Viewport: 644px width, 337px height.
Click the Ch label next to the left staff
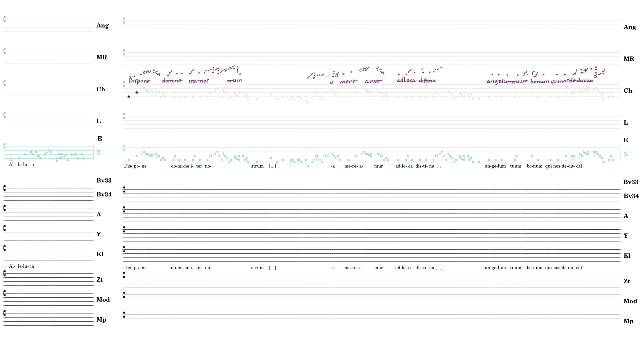[100, 89]
